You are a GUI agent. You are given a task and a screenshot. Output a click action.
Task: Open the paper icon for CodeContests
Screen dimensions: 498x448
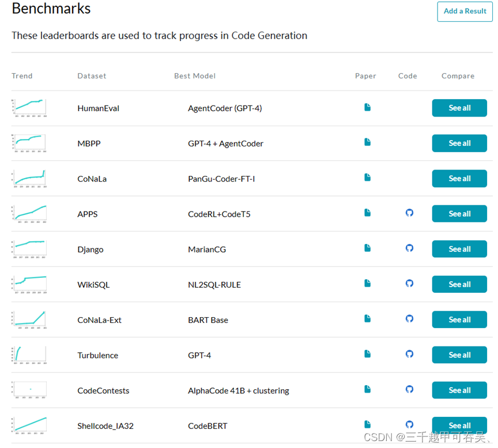pyautogui.click(x=368, y=389)
